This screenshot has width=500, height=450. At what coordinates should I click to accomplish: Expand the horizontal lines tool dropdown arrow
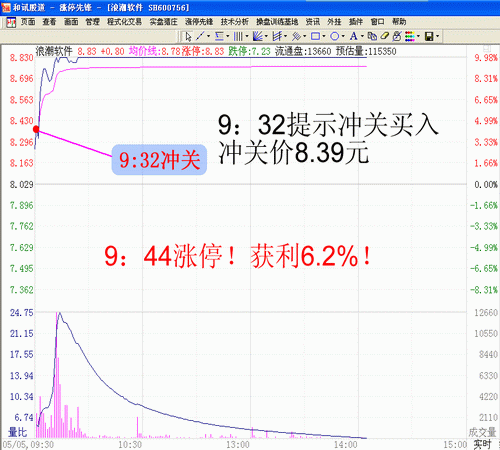228,36
